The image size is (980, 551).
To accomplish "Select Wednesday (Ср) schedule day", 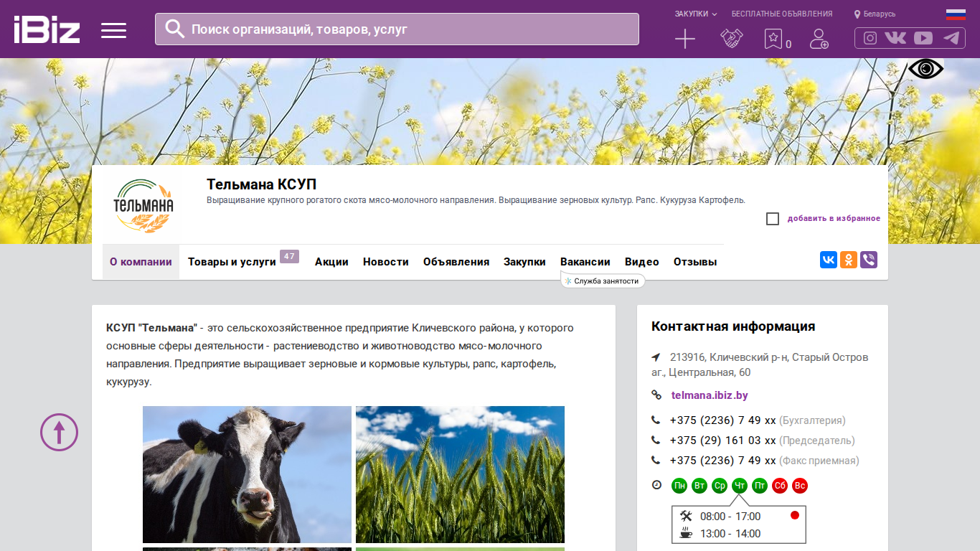I will coord(720,486).
